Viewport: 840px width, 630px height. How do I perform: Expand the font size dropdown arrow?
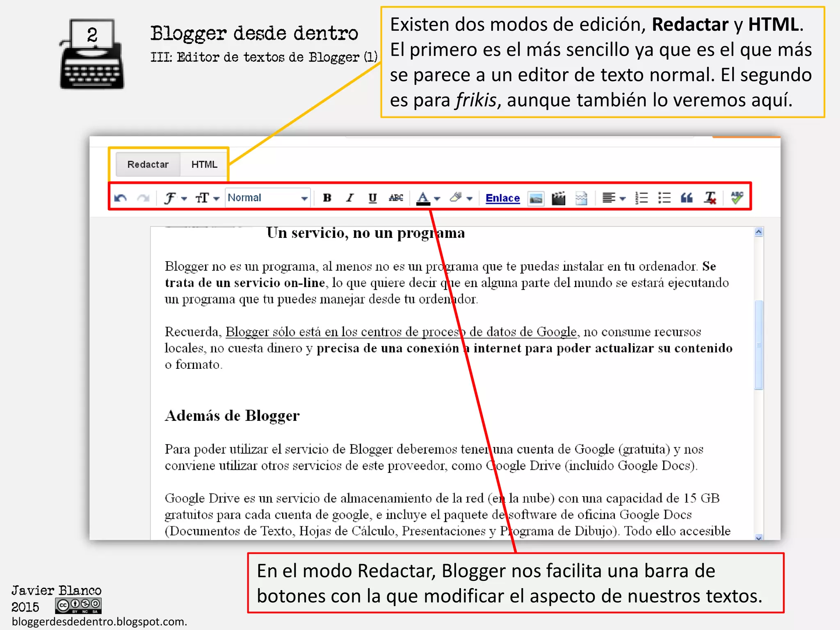[217, 199]
